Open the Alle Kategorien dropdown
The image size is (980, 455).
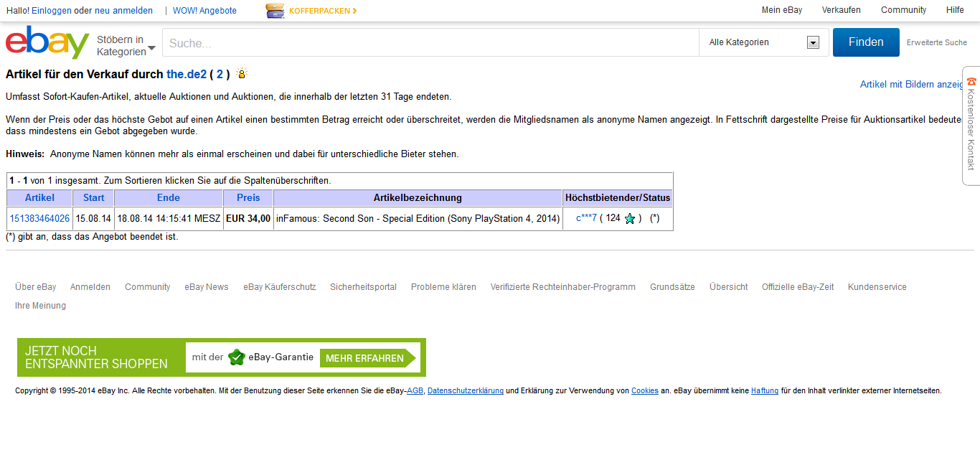(x=764, y=42)
